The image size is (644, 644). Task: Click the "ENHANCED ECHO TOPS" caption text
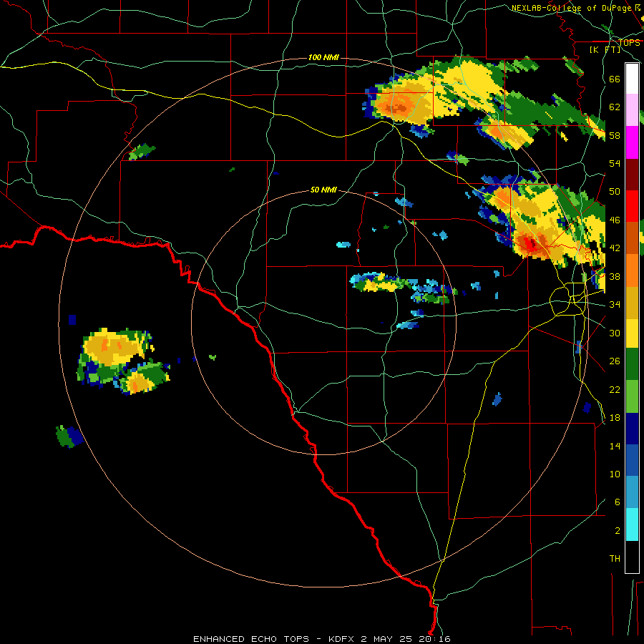click(x=251, y=639)
